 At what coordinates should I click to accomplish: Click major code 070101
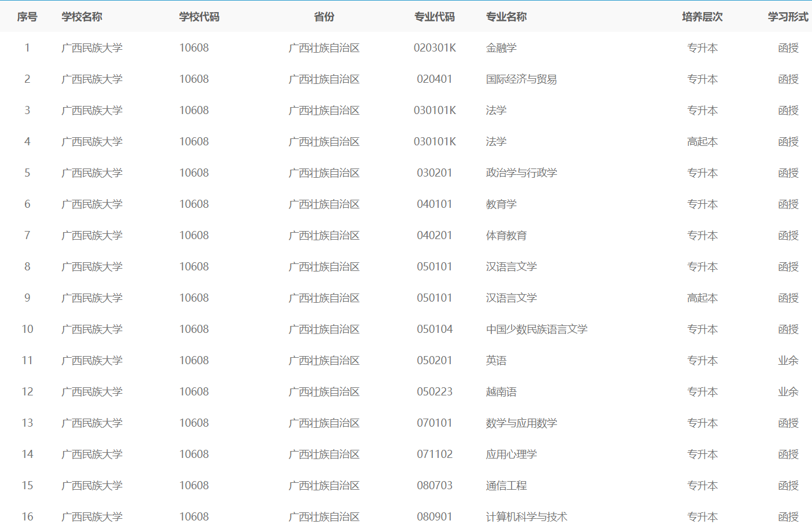(435, 423)
